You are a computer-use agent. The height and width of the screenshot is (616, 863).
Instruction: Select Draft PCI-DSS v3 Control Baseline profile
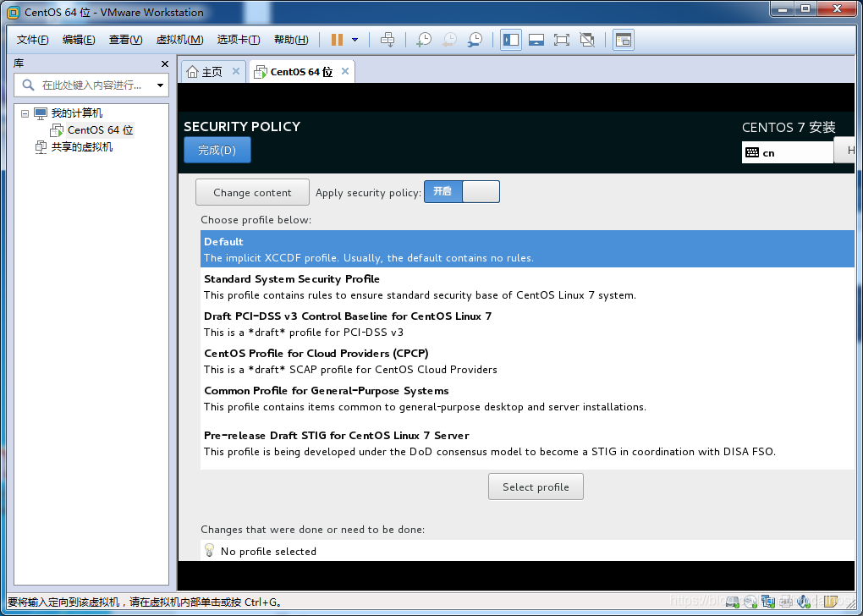[x=527, y=324]
